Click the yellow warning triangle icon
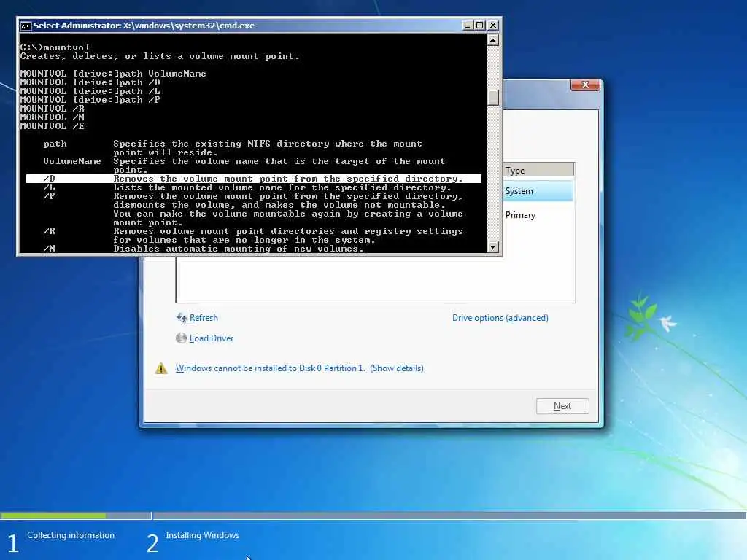747x560 pixels. (x=161, y=368)
